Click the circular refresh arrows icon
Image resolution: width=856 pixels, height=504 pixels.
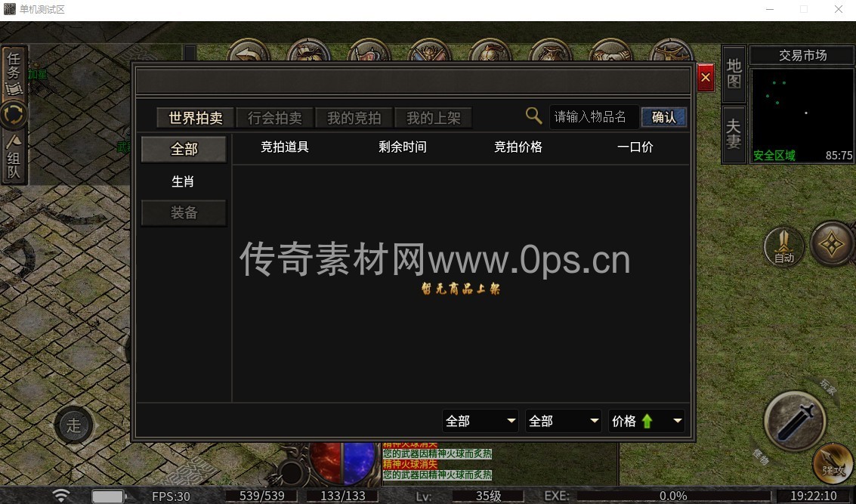14,116
